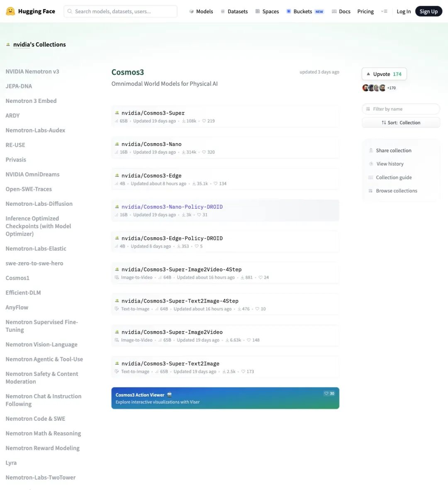Click the filter icon in Filter by name

tap(368, 109)
